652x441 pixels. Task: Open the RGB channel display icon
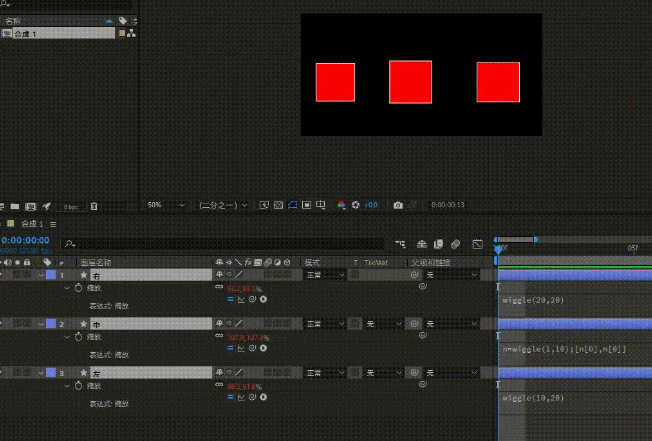coord(341,205)
